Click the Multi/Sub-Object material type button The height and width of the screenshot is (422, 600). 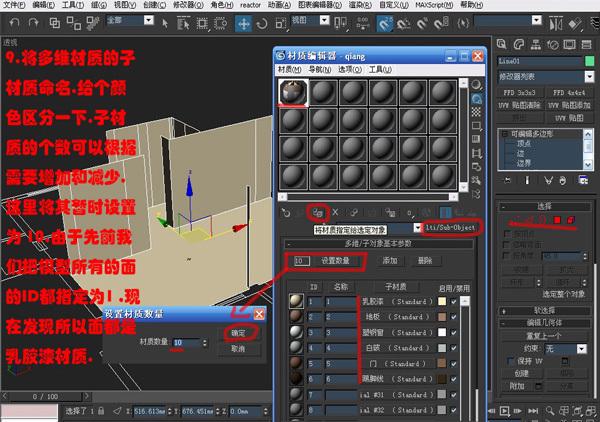[x=451, y=228]
